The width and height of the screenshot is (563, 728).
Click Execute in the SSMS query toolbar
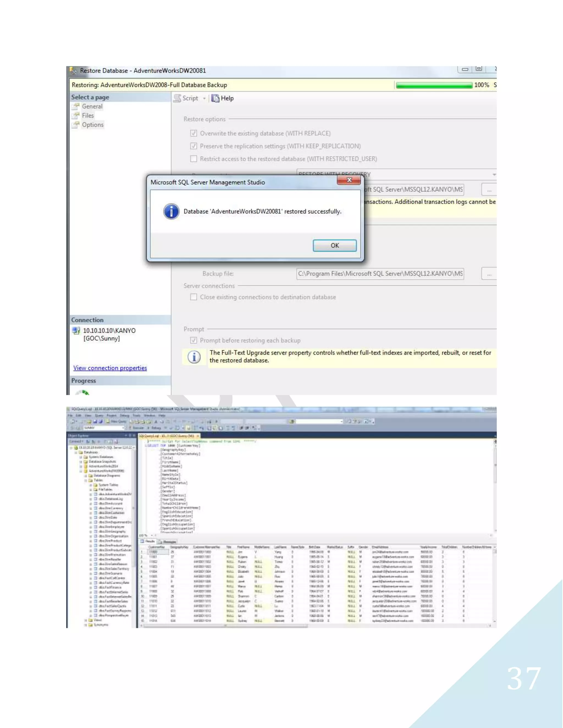[137, 428]
